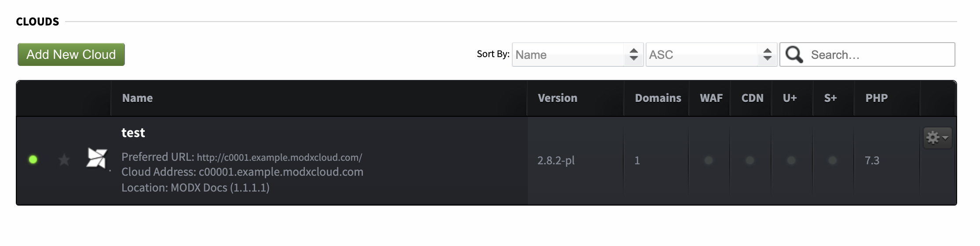Open the ASC sort order dropdown
Image resolution: width=980 pixels, height=246 pixels.
[712, 54]
